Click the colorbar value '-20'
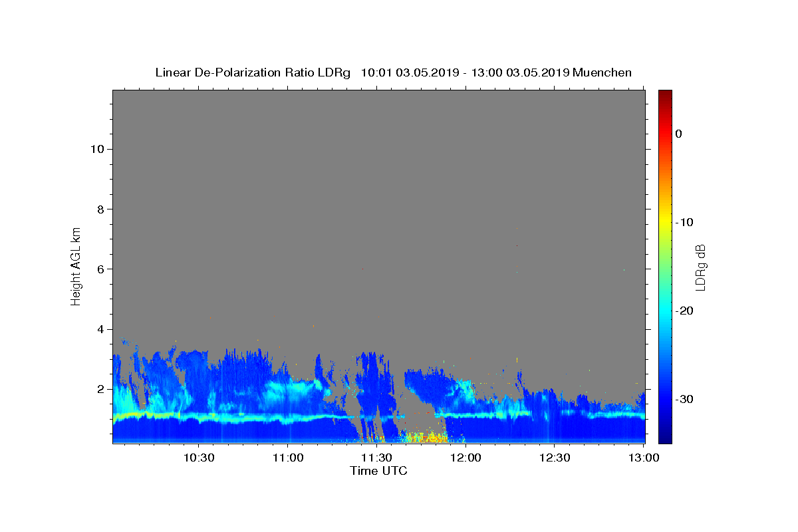This screenshot has height=532, width=798. click(685, 311)
